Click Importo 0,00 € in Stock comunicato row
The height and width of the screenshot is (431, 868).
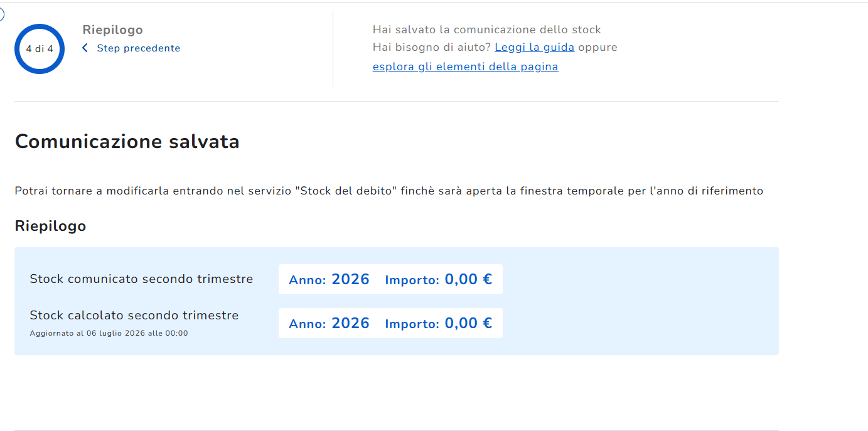pos(439,279)
